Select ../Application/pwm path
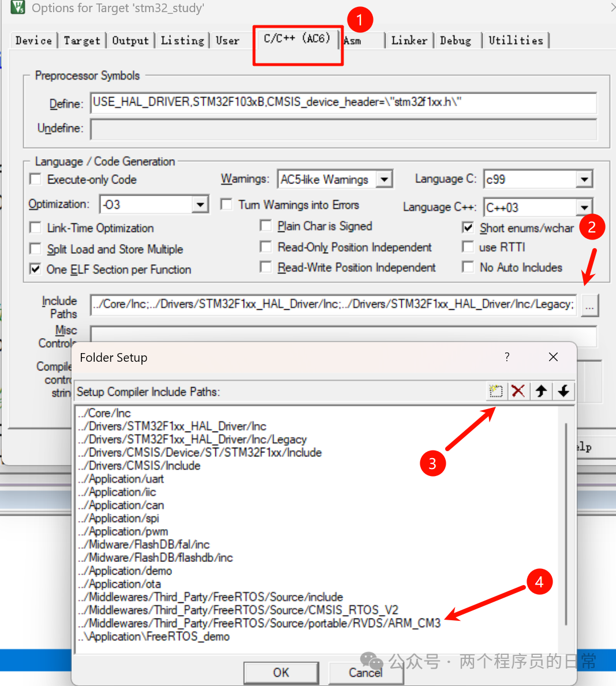Screen dimensions: 616x686 tap(123, 531)
